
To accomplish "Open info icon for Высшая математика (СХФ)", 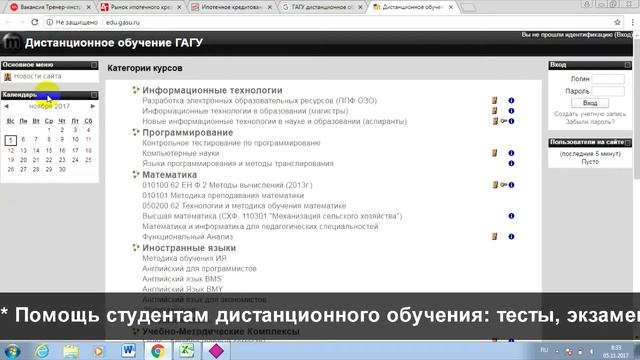I will (x=511, y=216).
